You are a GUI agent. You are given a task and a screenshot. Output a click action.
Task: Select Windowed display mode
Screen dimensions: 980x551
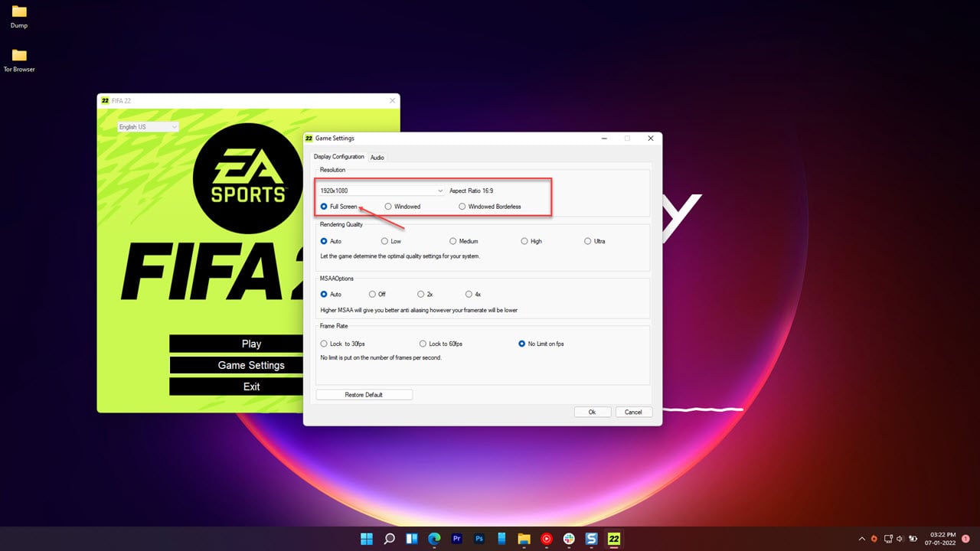tap(403, 207)
